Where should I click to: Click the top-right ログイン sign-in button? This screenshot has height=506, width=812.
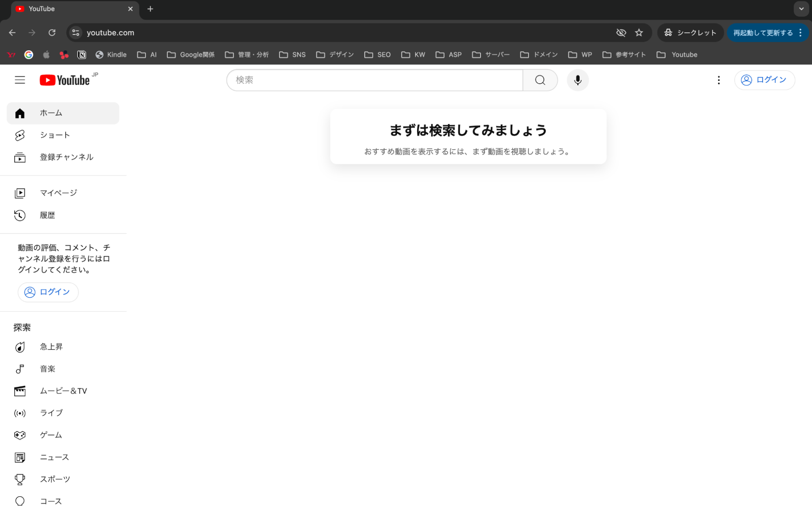point(764,80)
